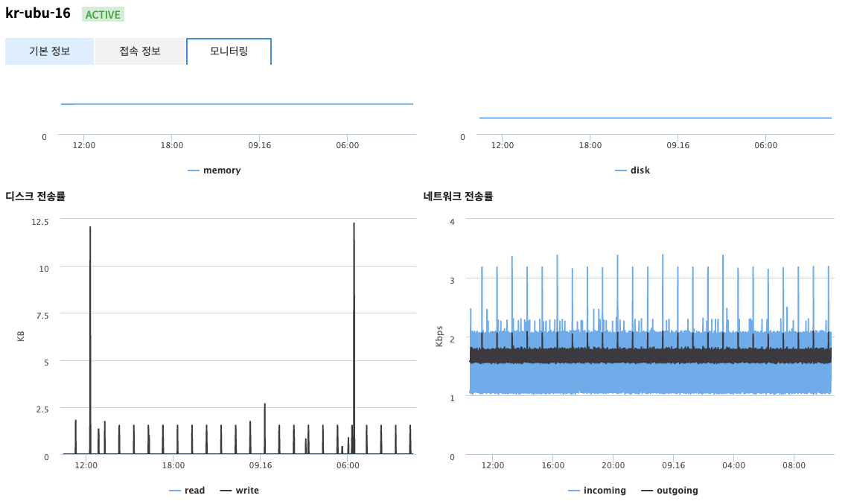This screenshot has height=504, width=851.
Task: Click the 16:00 label on network chart
Action: click(x=553, y=465)
